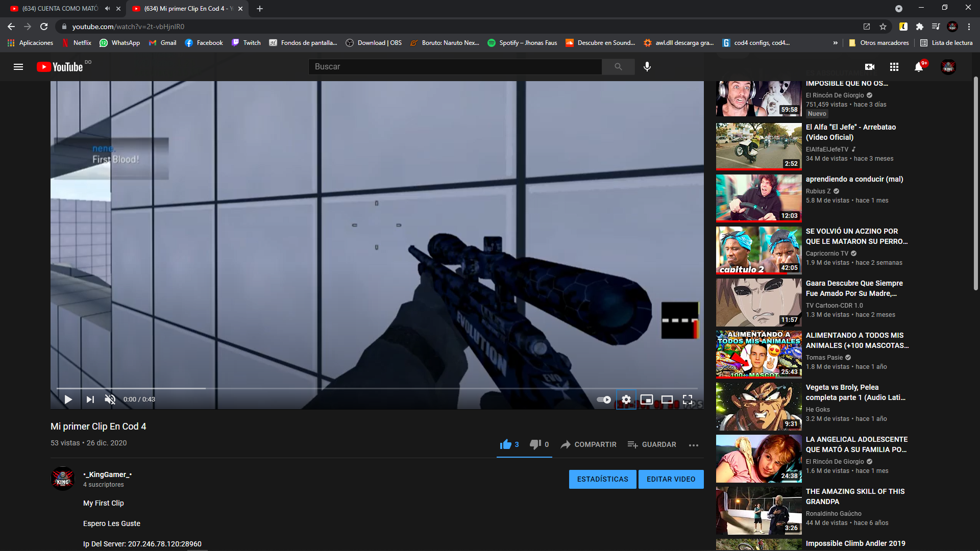Reload the page
Screen dimensions: 980x551
pyautogui.click(x=44, y=27)
